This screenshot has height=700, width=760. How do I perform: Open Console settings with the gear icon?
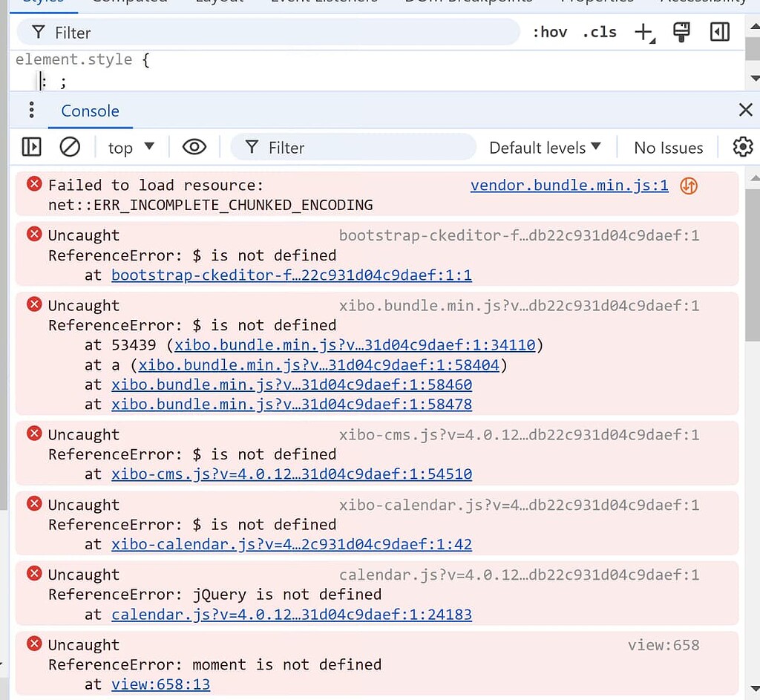tap(743, 147)
